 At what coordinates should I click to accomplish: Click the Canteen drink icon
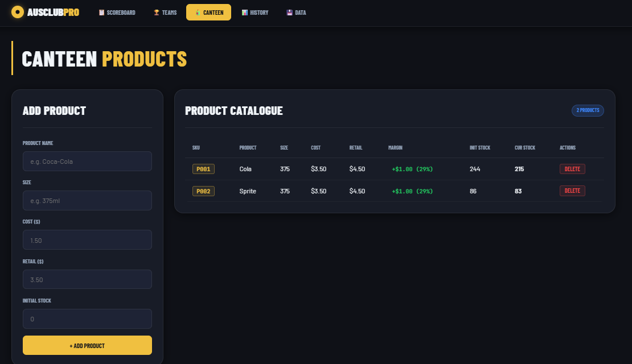(x=198, y=13)
